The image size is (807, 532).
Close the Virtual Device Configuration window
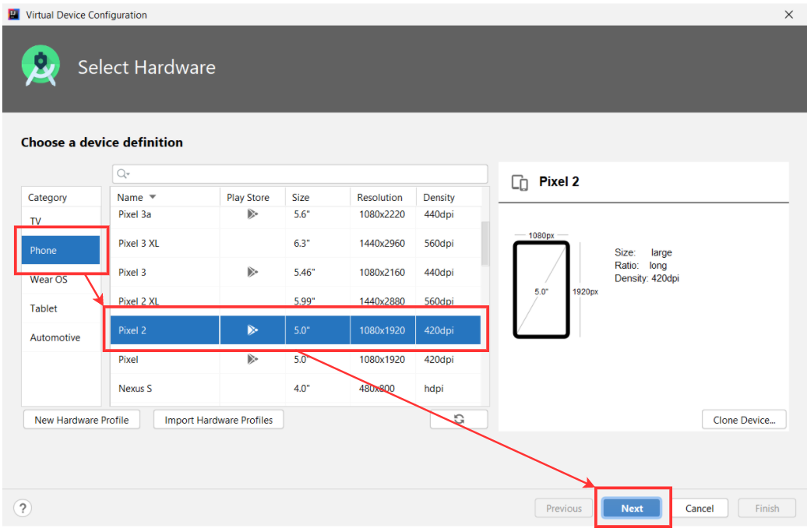coord(789,14)
